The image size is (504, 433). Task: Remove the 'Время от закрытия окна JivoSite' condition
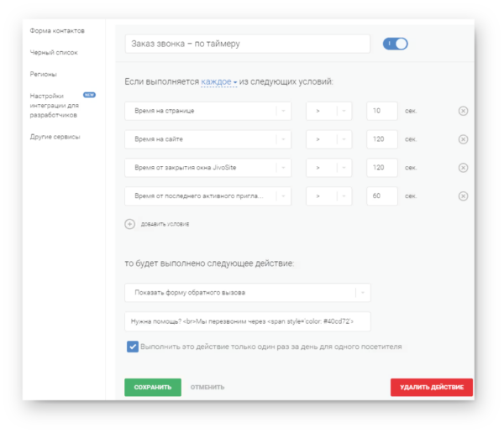click(463, 168)
